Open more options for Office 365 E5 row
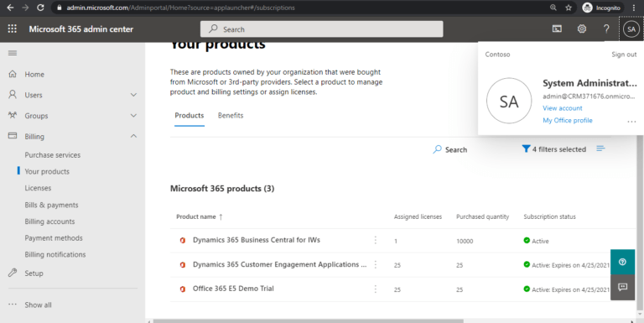Screen dimensions: 644x323 [376, 289]
